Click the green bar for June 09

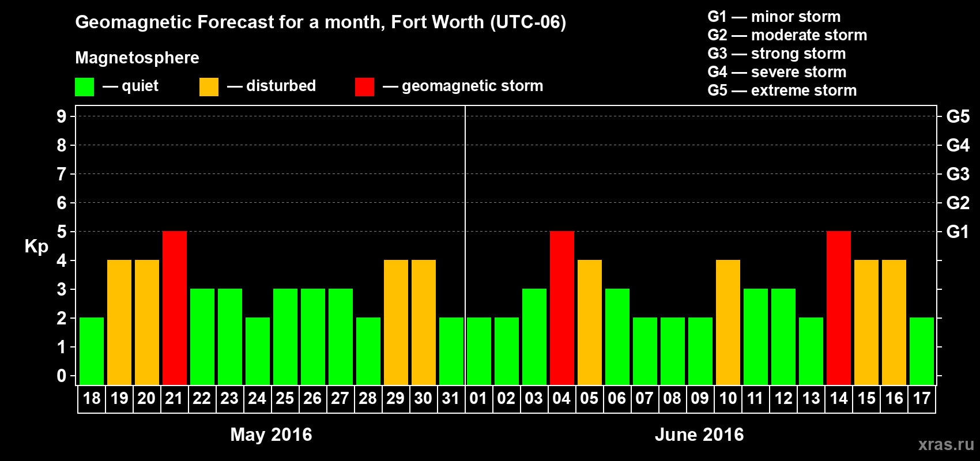(x=700, y=351)
